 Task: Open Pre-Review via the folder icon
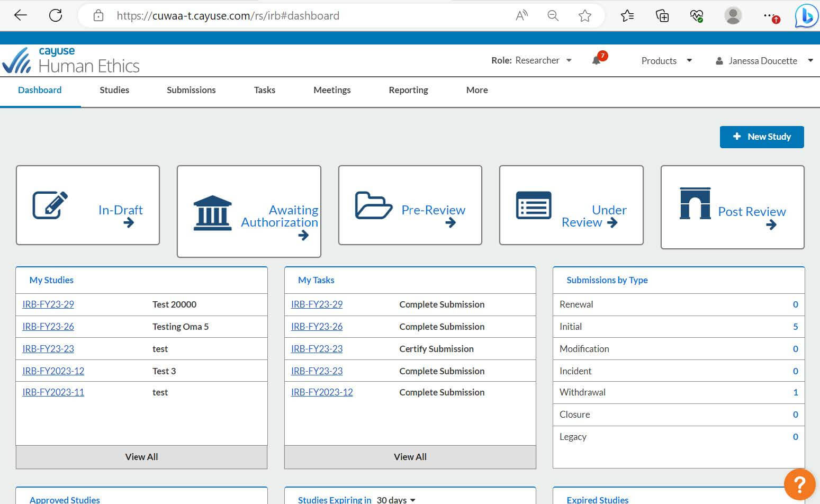tap(373, 205)
